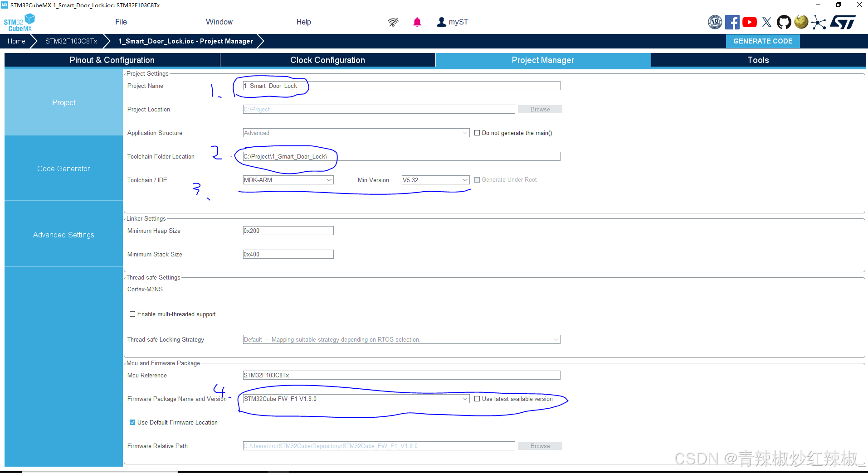Click the Project Location field
This screenshot has width=868, height=473.
pos(379,109)
